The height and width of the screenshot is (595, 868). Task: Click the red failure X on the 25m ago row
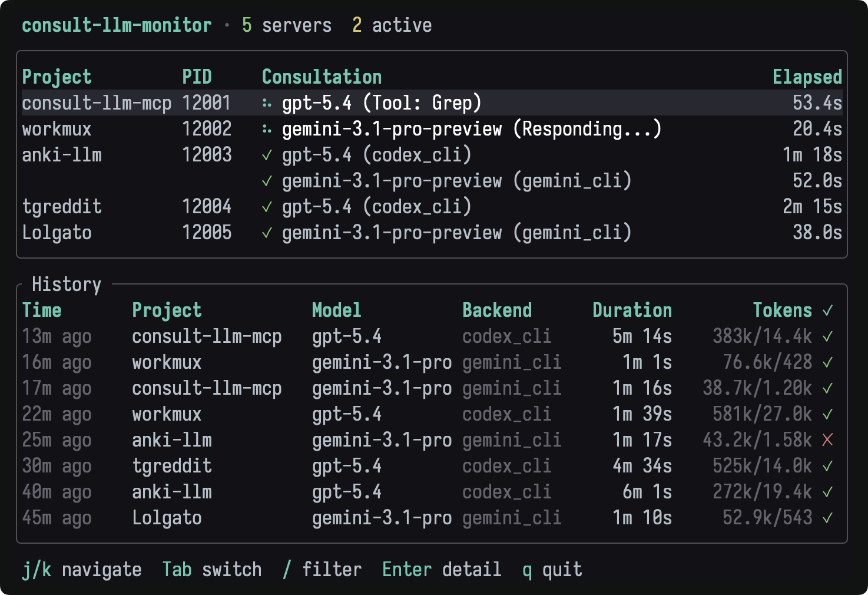[828, 440]
